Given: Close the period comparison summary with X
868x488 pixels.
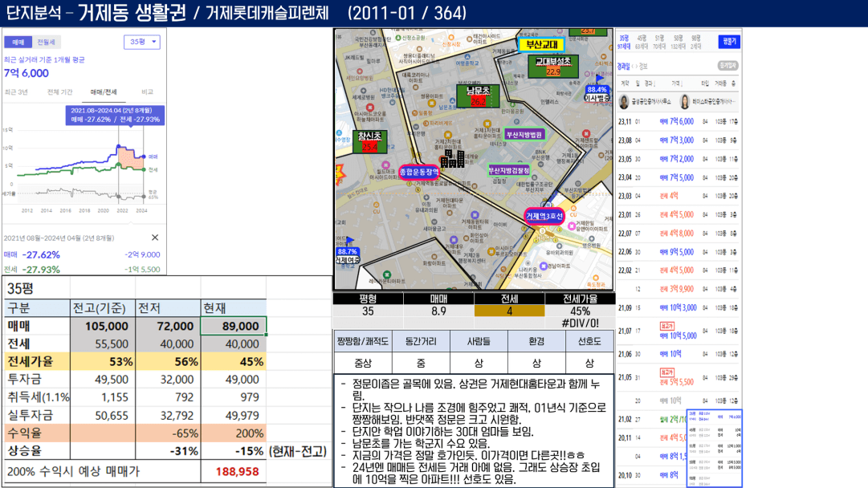Looking at the screenshot, I should [x=155, y=238].
